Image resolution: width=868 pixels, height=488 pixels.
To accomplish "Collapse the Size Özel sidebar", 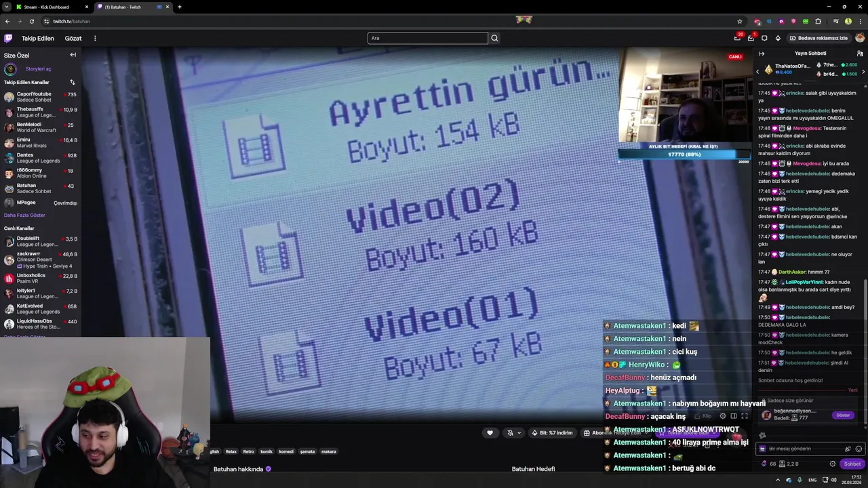I will [x=73, y=55].
